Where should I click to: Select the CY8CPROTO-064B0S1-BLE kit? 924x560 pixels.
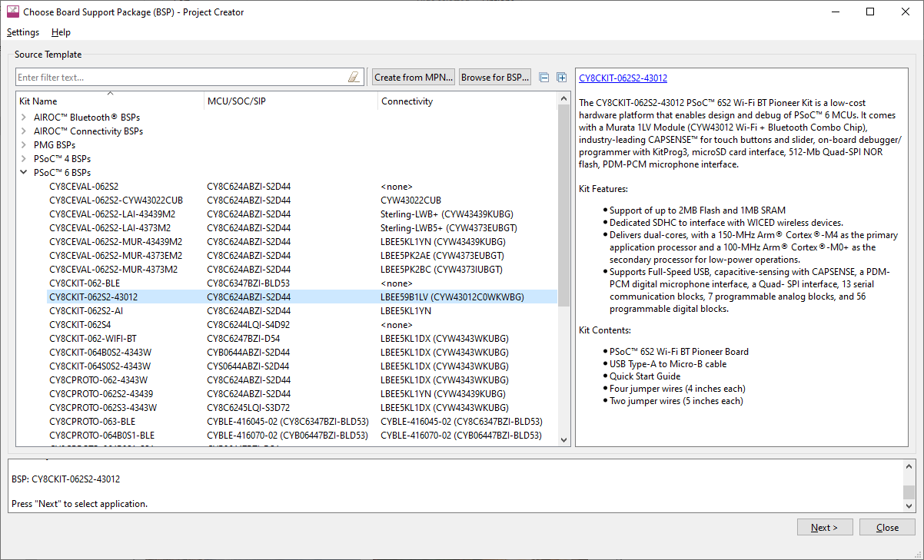click(101, 436)
